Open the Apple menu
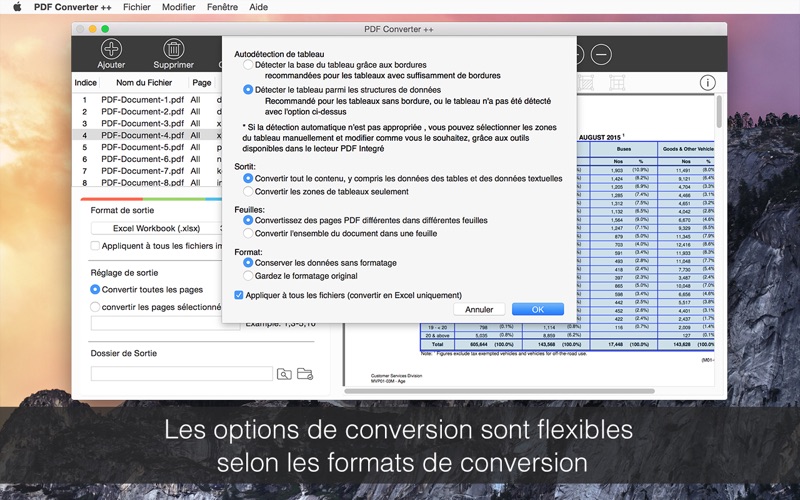The width and height of the screenshot is (800, 500). tap(17, 7)
